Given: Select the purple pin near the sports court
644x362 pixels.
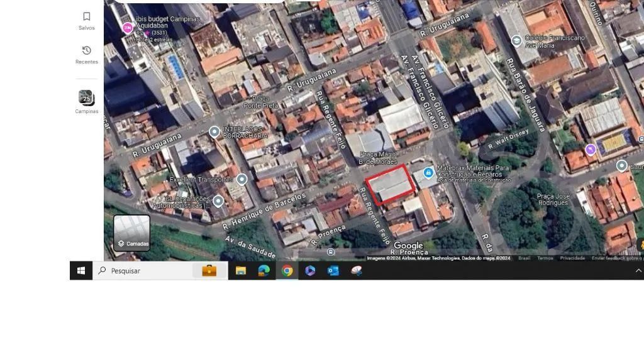Looking at the screenshot, I should (x=591, y=150).
